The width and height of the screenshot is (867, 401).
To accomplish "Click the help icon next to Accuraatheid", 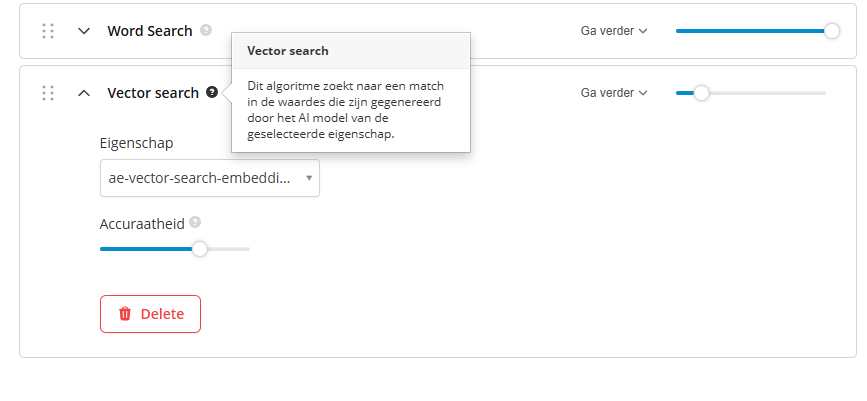I will [x=195, y=222].
